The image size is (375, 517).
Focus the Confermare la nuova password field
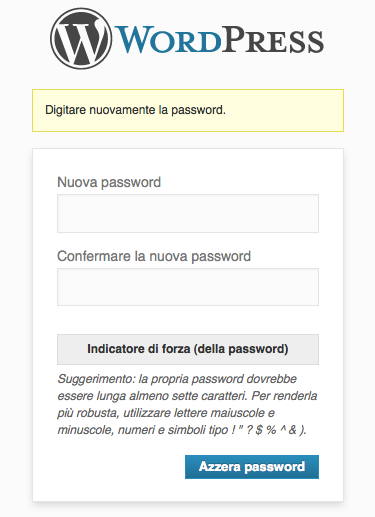click(x=188, y=287)
